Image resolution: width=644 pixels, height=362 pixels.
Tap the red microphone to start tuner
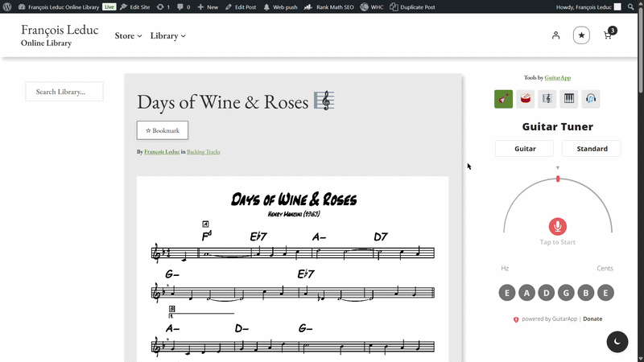[x=558, y=226]
